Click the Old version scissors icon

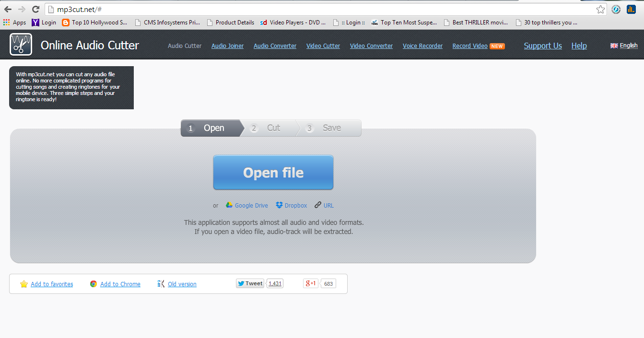(x=161, y=284)
